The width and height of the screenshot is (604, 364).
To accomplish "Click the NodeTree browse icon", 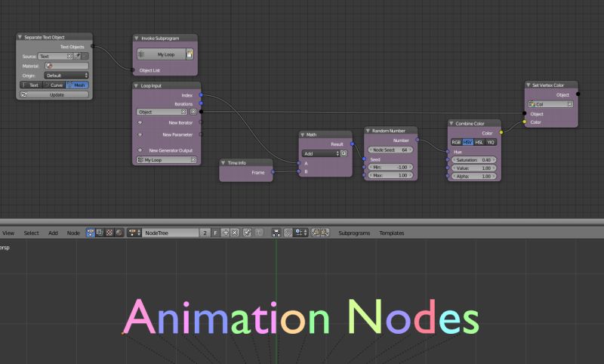I will [x=134, y=233].
